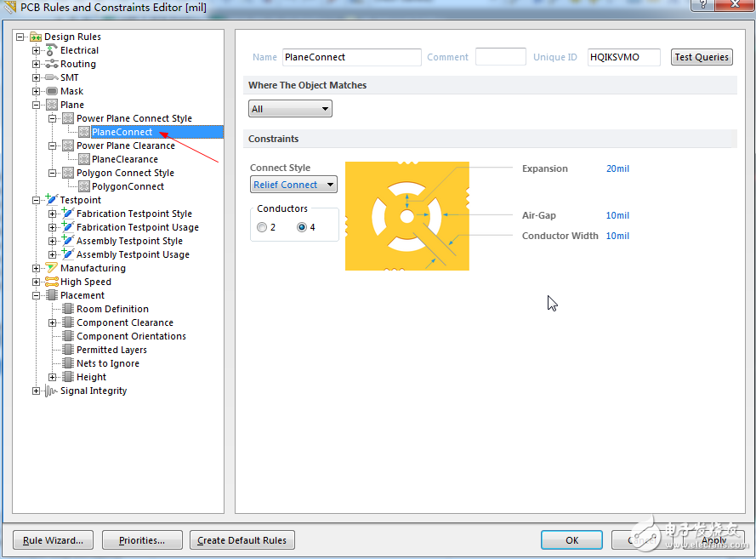The image size is (756, 559).
Task: Select the PlaneClearance rule
Action: [x=125, y=159]
